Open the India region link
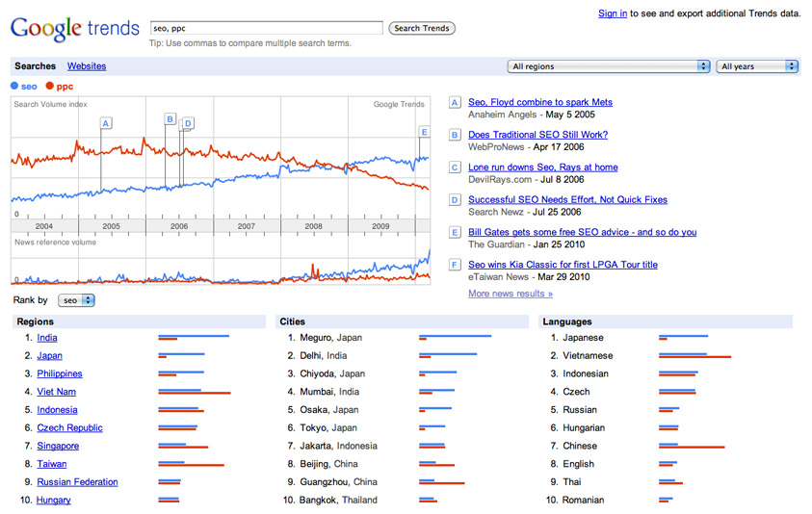 tap(47, 338)
